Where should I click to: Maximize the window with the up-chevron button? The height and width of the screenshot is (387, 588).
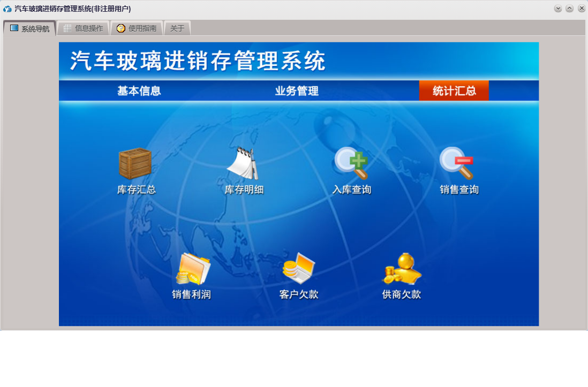click(570, 9)
